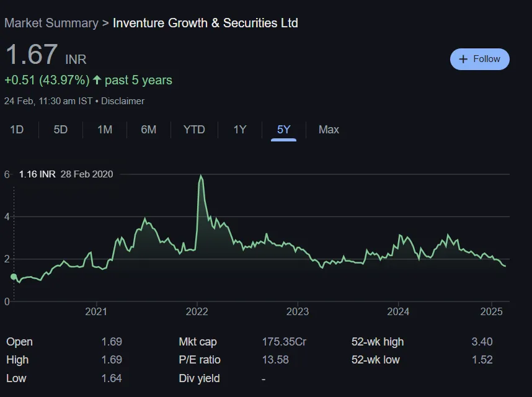Select the 6M time range tab

149,130
